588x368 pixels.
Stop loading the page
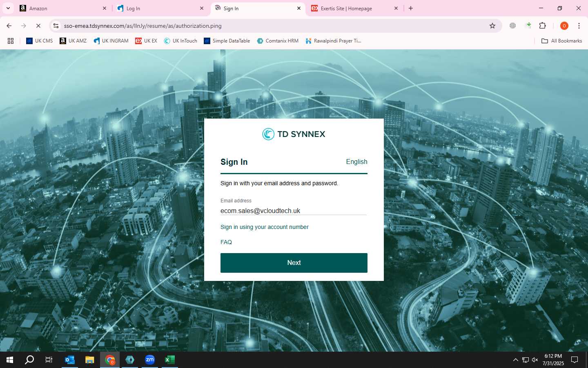(38, 26)
